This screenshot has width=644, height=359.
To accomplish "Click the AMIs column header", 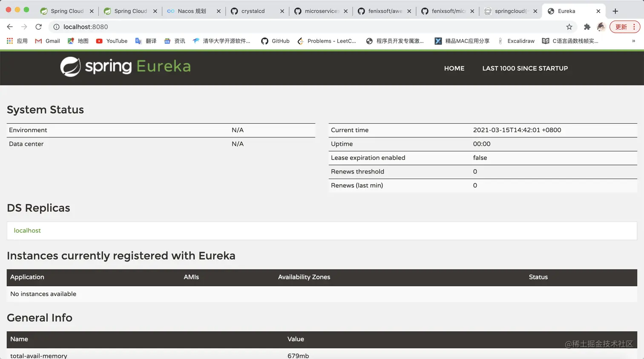I will (191, 277).
